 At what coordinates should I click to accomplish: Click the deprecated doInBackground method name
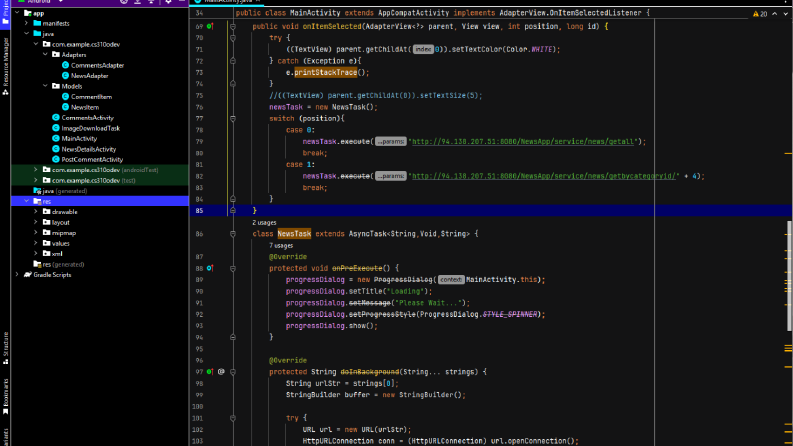click(x=369, y=372)
